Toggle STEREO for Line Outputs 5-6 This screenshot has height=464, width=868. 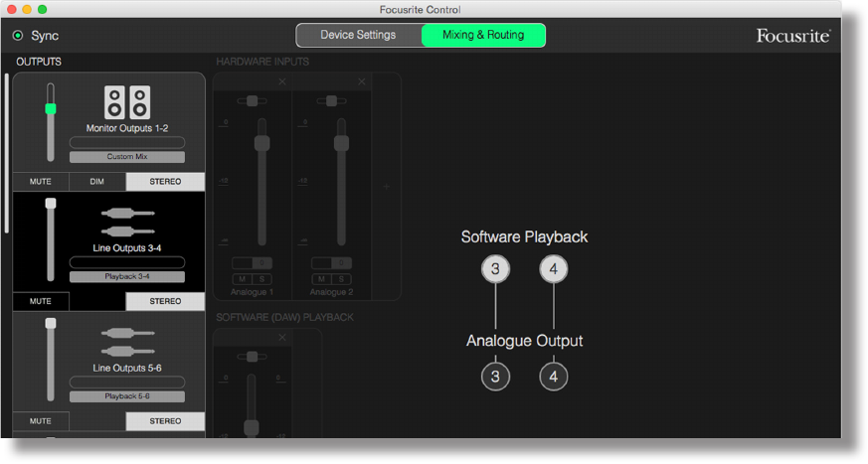(x=165, y=421)
